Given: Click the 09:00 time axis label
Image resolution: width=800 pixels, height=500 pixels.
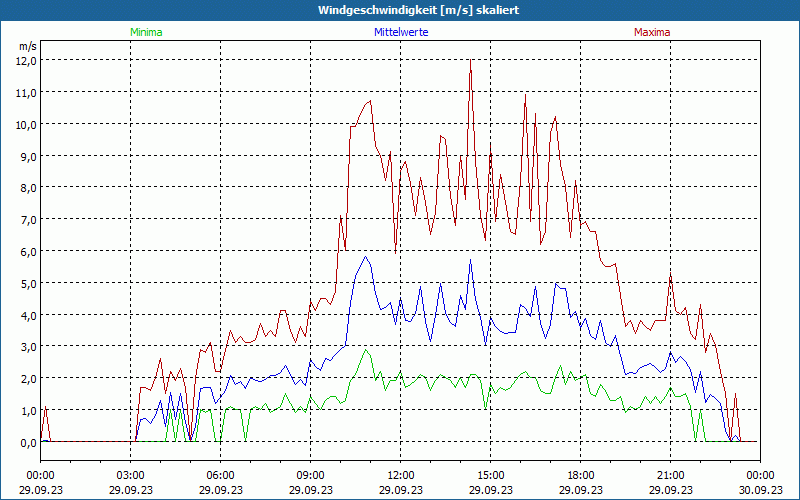Looking at the screenshot, I should click(x=311, y=476).
